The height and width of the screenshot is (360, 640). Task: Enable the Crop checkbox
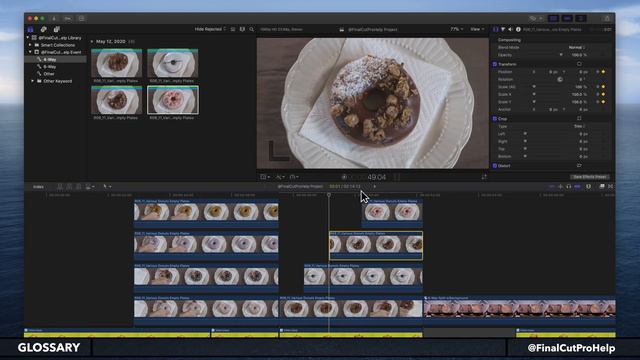[x=495, y=119]
